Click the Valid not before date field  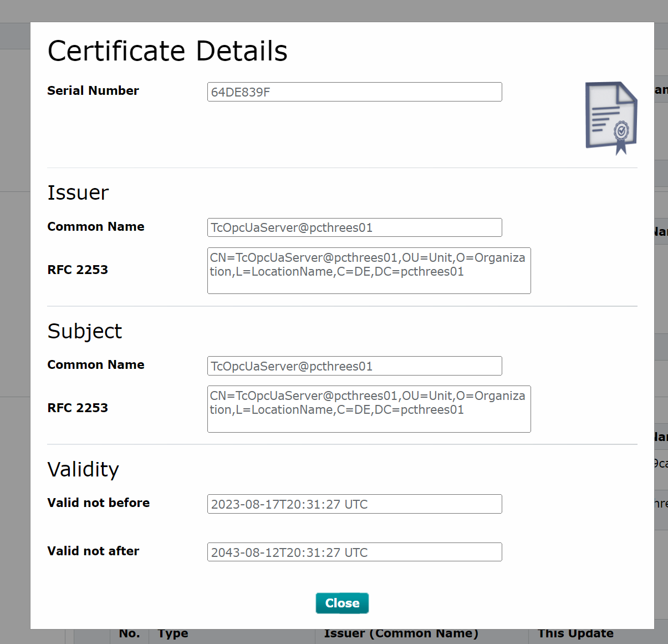point(355,504)
